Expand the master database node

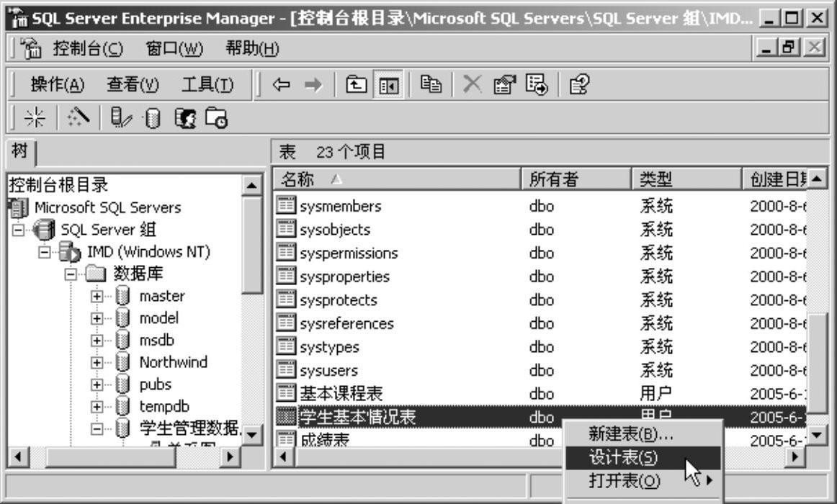tap(97, 296)
